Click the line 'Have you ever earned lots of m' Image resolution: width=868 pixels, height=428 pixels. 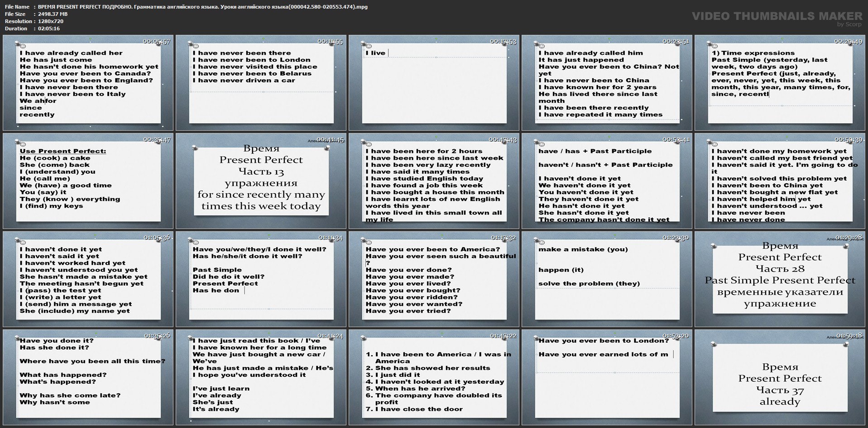(603, 354)
